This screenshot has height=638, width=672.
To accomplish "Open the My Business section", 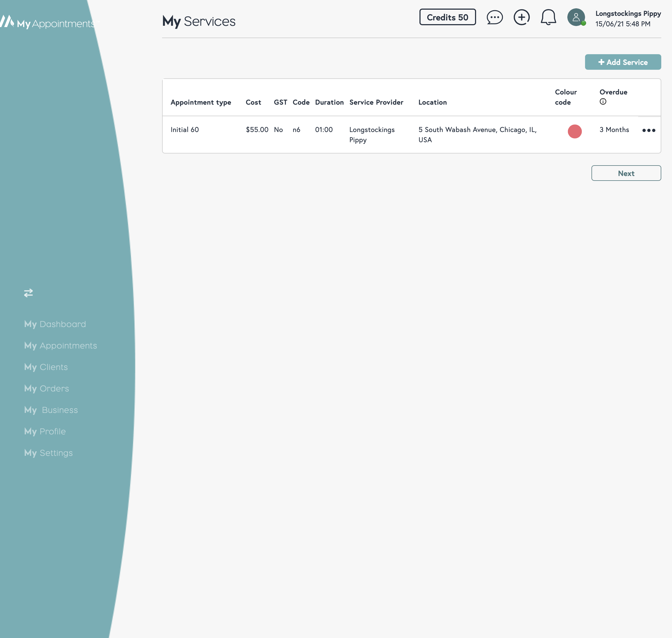I will 51,410.
